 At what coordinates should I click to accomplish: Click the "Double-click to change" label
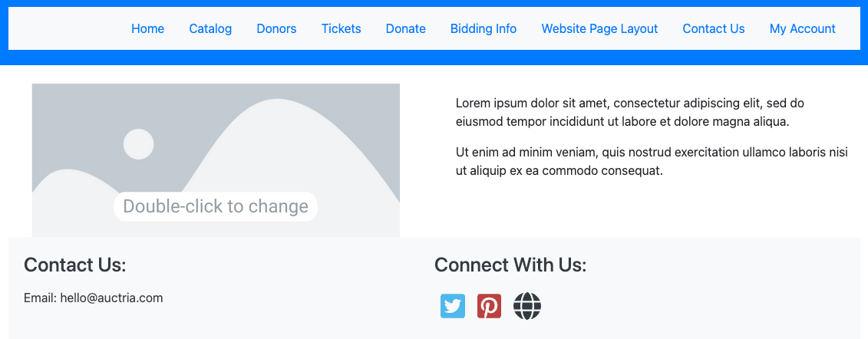(x=216, y=207)
